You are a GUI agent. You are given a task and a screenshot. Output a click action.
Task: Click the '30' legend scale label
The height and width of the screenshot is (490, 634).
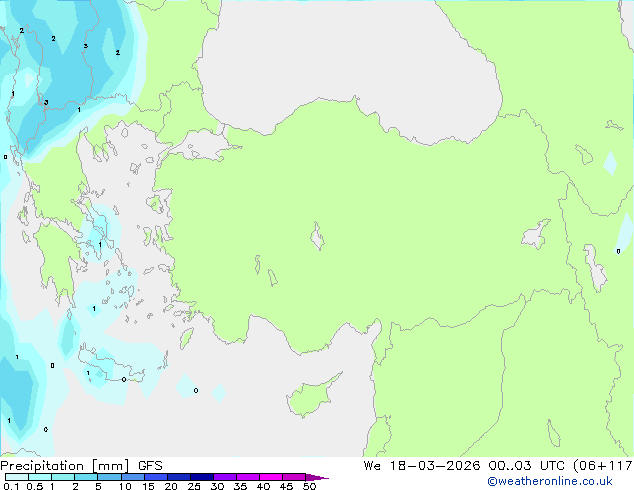[217, 486]
